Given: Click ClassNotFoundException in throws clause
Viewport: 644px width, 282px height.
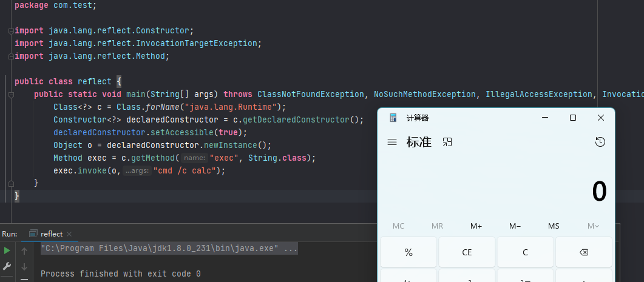Looking at the screenshot, I should 311,95.
